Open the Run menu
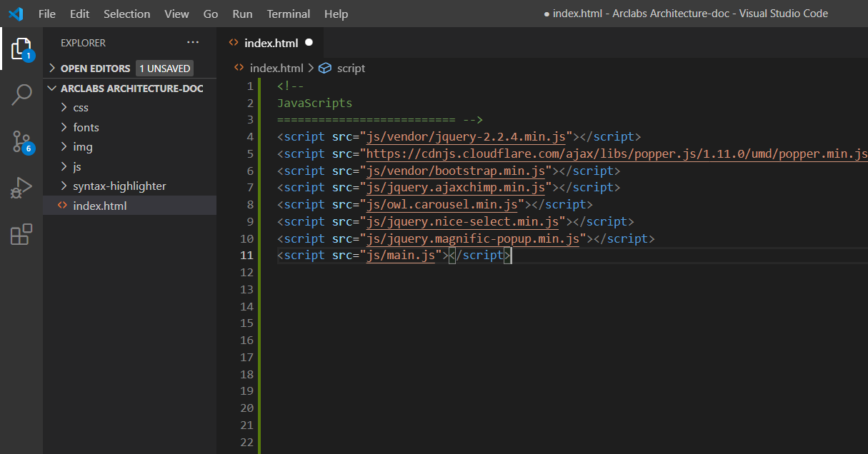 (x=242, y=14)
